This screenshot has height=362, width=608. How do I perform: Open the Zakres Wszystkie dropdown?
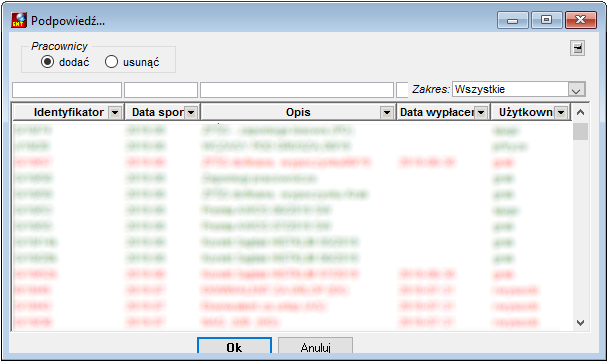pyautogui.click(x=576, y=90)
